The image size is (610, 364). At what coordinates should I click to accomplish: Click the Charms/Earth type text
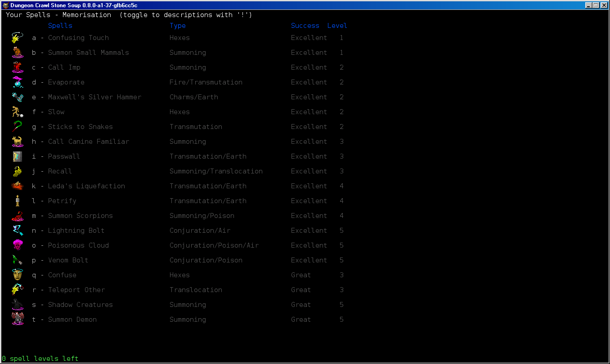click(194, 97)
